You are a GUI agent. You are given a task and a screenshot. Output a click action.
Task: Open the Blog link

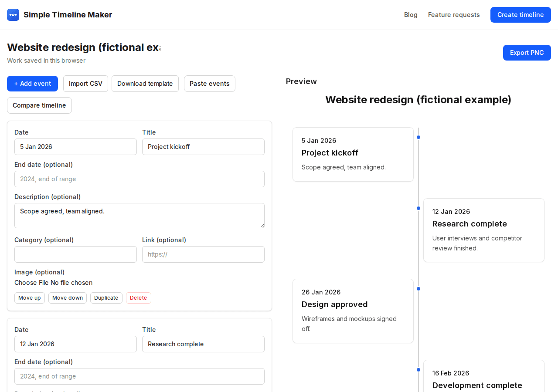[411, 15]
